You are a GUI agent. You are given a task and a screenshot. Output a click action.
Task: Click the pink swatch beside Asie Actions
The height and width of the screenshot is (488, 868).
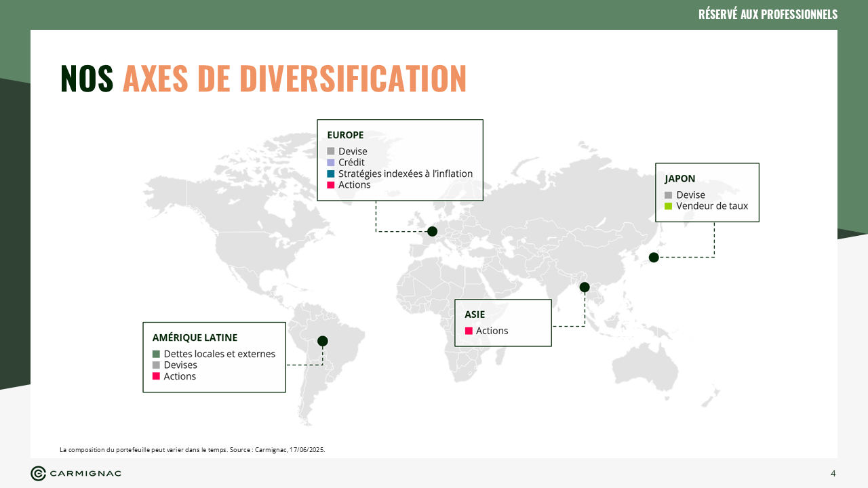(x=469, y=331)
